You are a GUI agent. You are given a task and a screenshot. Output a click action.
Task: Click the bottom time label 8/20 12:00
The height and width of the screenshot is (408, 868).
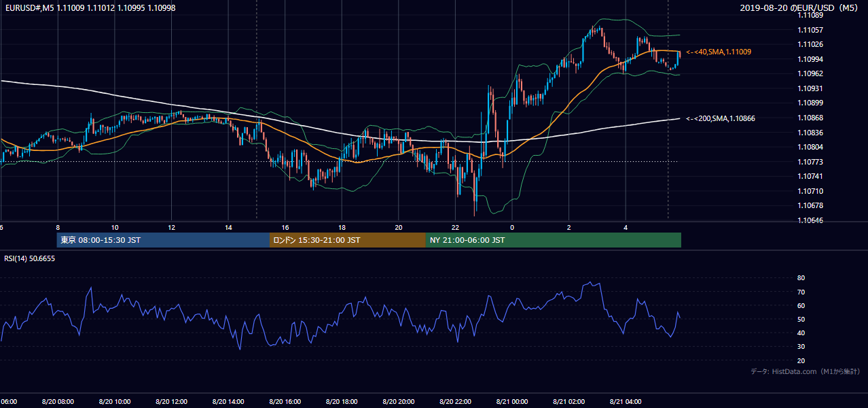coord(171,402)
